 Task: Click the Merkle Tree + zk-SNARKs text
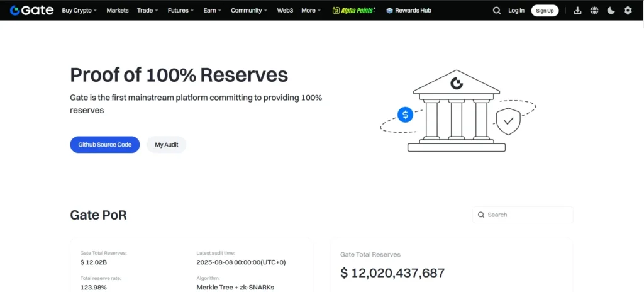pyautogui.click(x=235, y=287)
